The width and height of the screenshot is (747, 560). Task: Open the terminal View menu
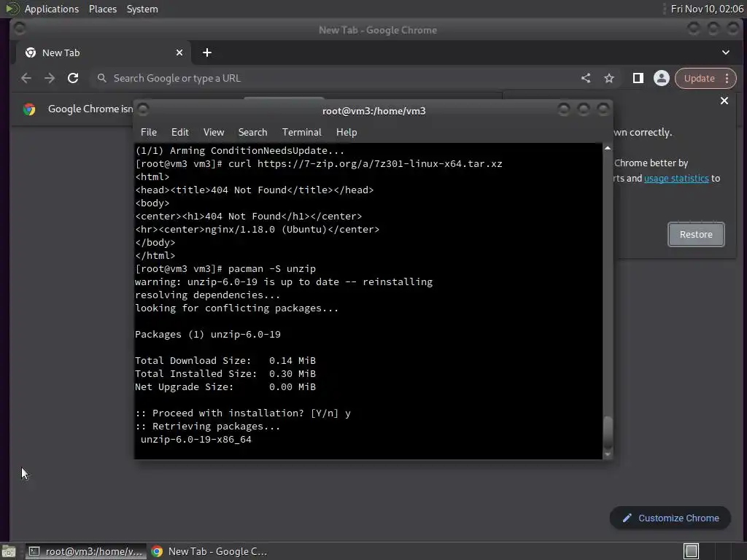[214, 132]
